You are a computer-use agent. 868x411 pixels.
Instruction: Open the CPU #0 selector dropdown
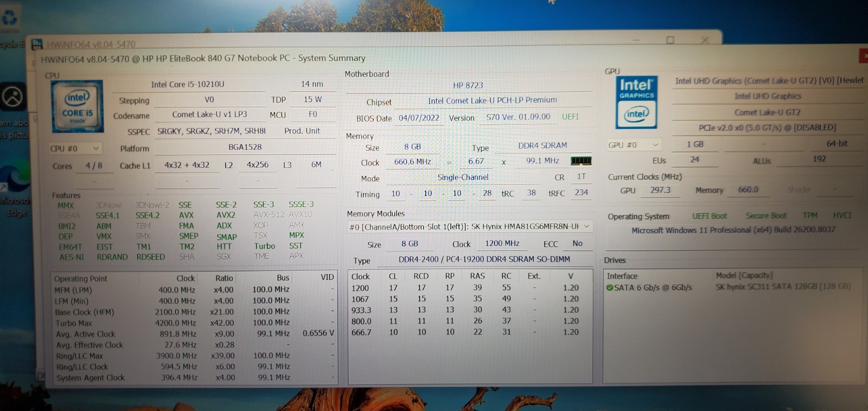click(x=74, y=148)
